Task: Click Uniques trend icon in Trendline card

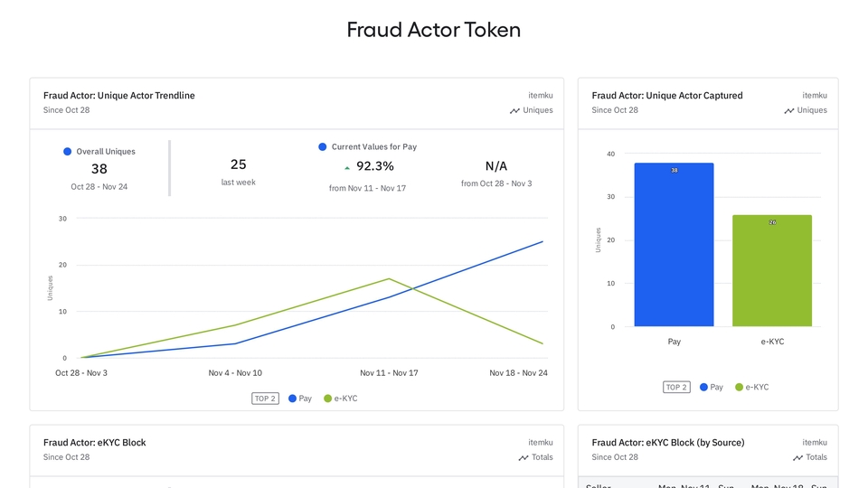Action: pyautogui.click(x=514, y=111)
